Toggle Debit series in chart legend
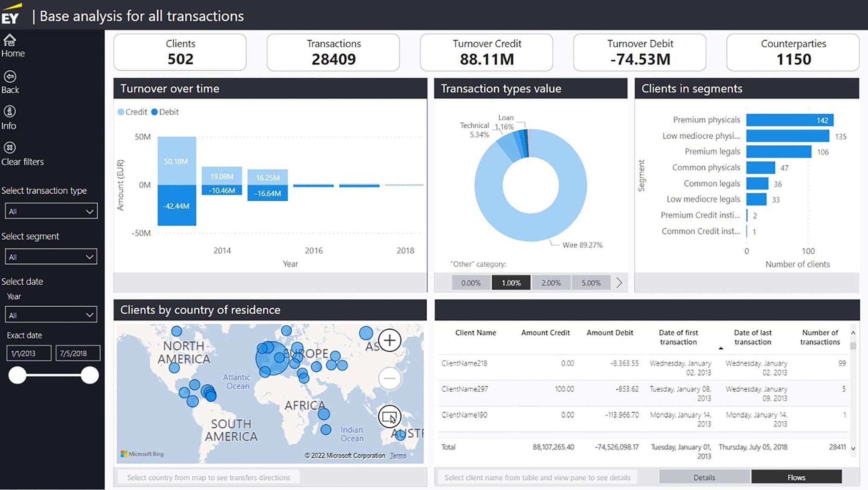Viewport: 868px width, 490px height. click(x=165, y=112)
